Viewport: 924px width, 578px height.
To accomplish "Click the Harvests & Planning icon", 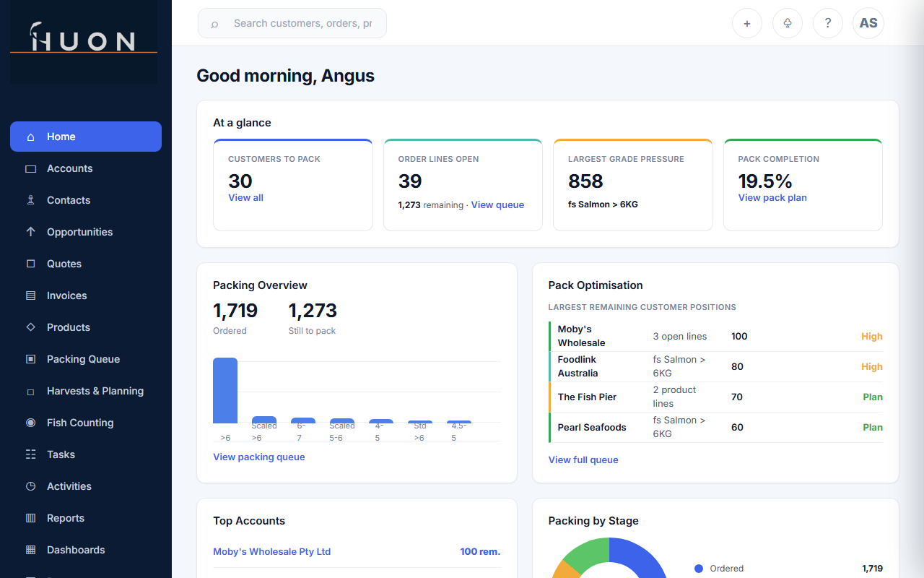I will 30,391.
